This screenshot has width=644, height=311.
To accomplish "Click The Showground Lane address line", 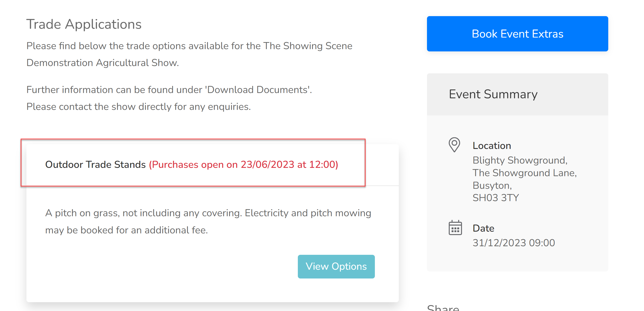I will (x=525, y=173).
